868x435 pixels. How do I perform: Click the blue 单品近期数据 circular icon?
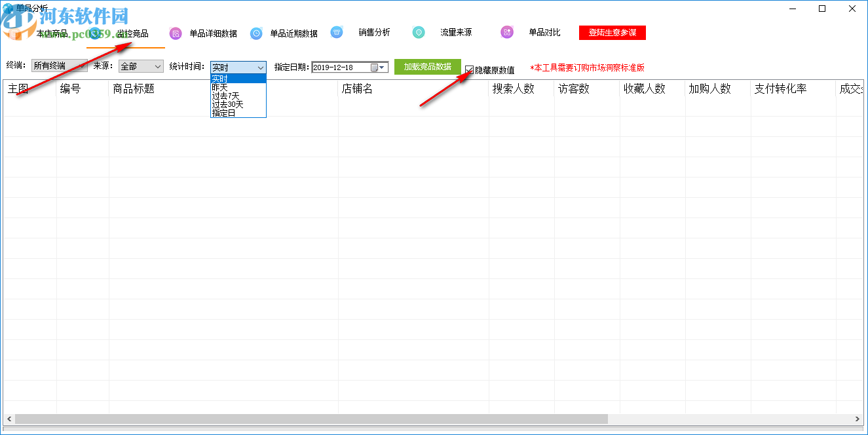tap(256, 32)
